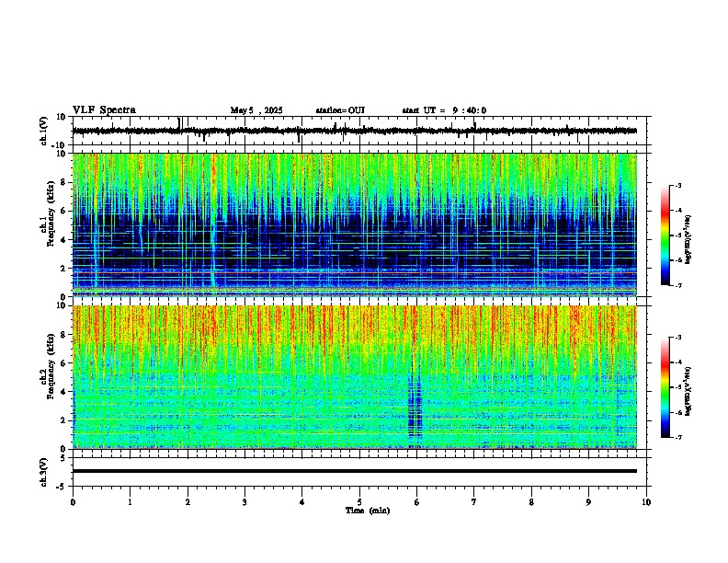This screenshot has height=563, width=728.
Task: Click the ch.3 flat black trace
Action: click(x=355, y=471)
